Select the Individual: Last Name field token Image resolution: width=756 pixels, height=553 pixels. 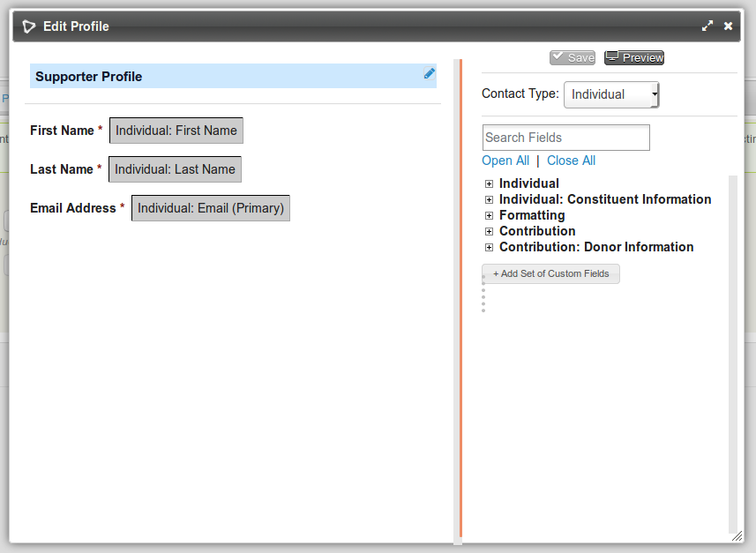[x=175, y=168]
